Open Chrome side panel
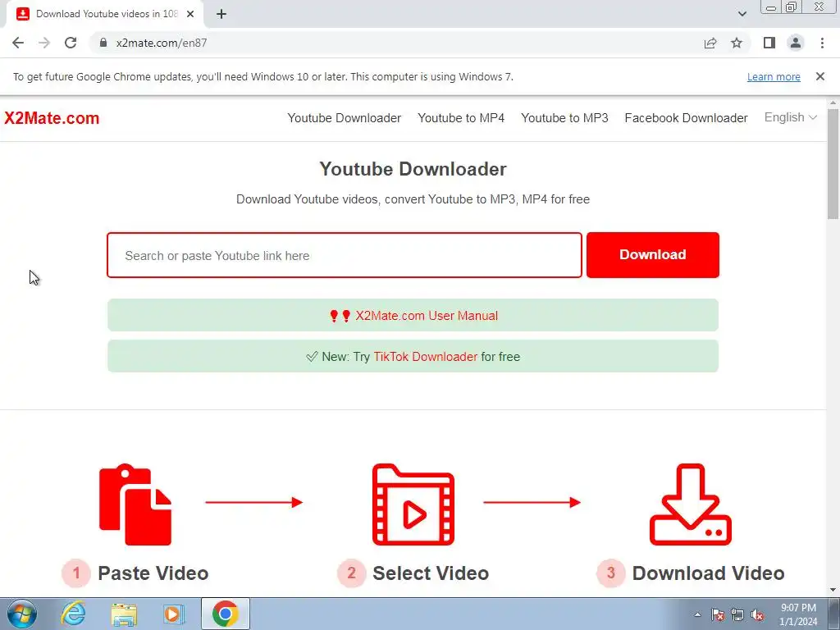 pyautogui.click(x=769, y=43)
